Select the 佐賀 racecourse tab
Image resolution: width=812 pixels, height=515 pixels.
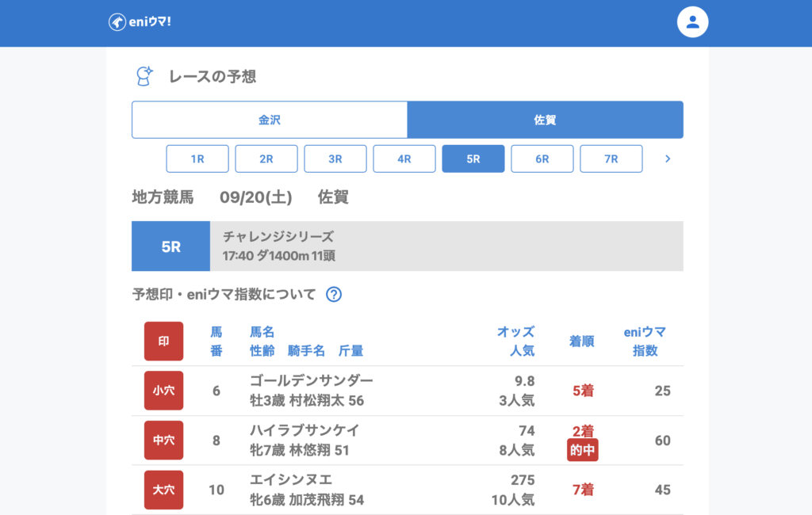(545, 120)
